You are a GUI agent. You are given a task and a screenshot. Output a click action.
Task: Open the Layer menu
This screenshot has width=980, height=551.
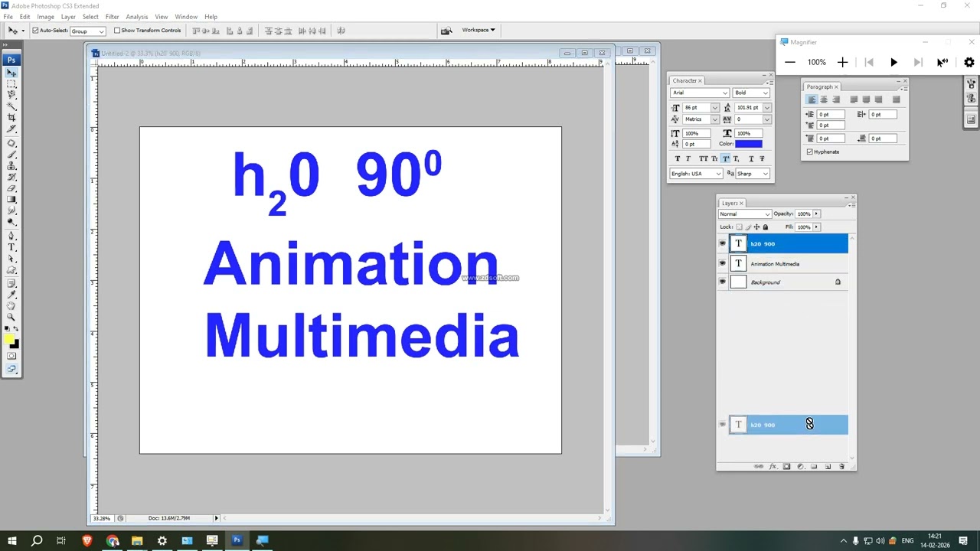click(68, 17)
